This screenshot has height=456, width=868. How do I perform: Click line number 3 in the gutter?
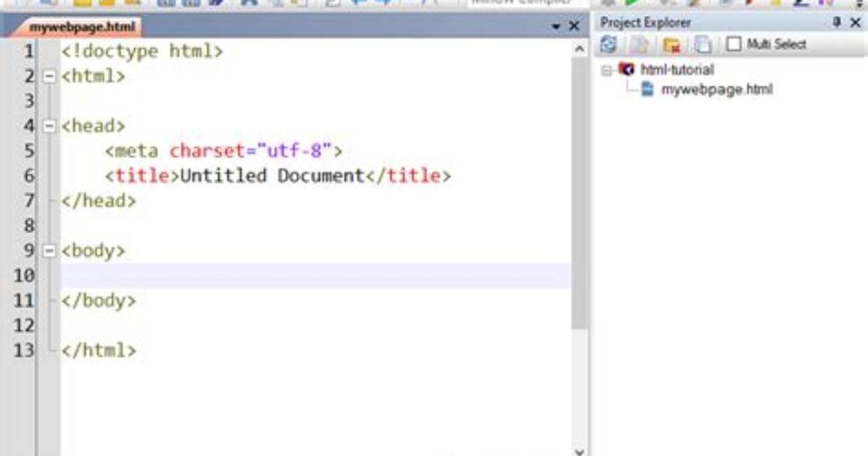[x=29, y=102]
